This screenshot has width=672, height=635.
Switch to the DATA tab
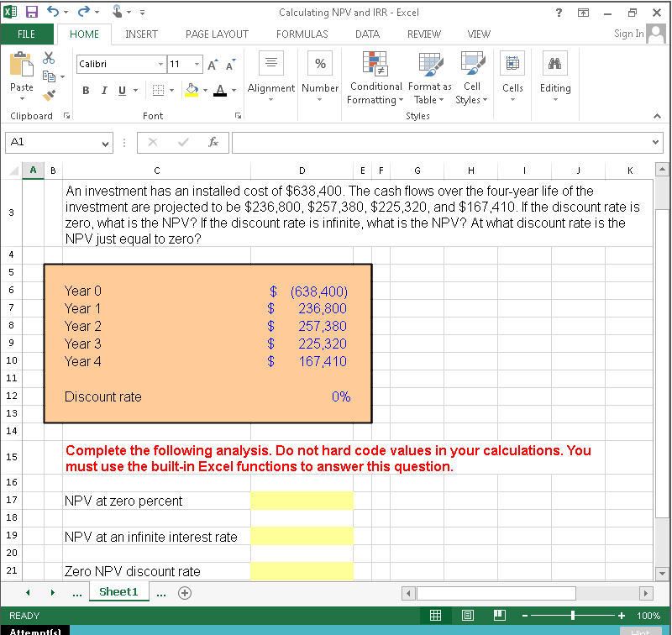[x=367, y=34]
